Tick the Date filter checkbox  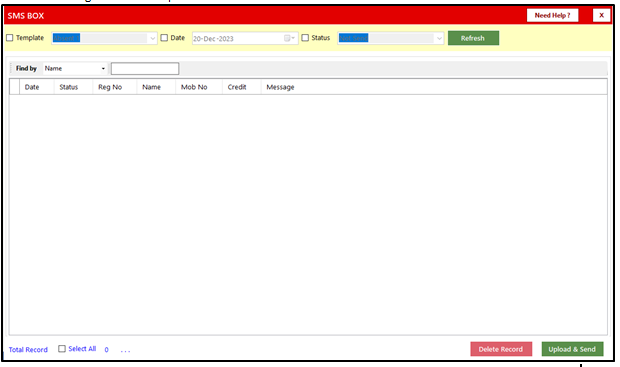coord(164,38)
